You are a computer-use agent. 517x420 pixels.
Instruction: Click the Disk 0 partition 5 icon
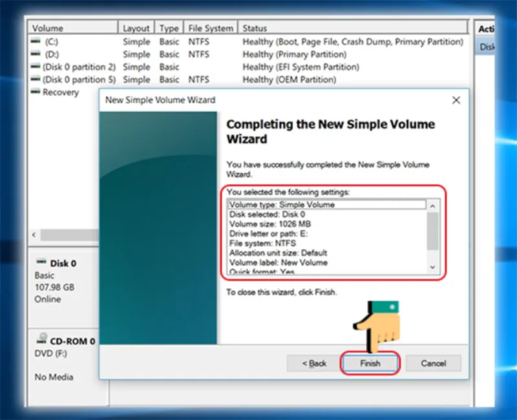coord(36,79)
